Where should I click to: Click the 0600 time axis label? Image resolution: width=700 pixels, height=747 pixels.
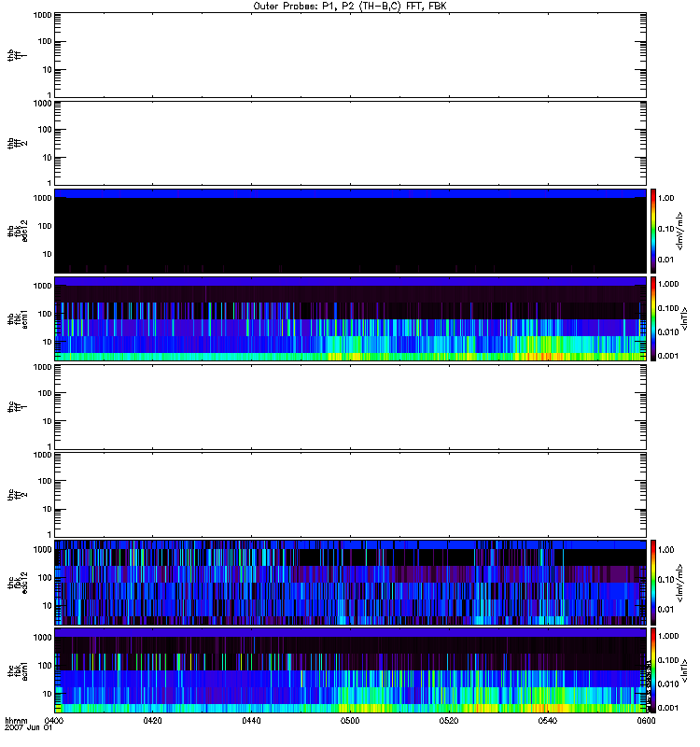pos(646,721)
